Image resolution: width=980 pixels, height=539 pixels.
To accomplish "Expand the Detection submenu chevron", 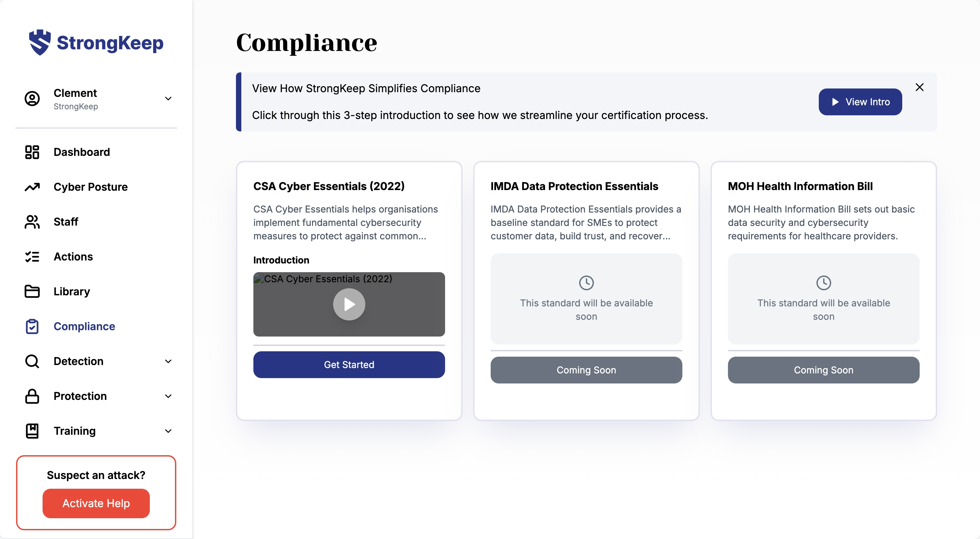I will coord(168,361).
